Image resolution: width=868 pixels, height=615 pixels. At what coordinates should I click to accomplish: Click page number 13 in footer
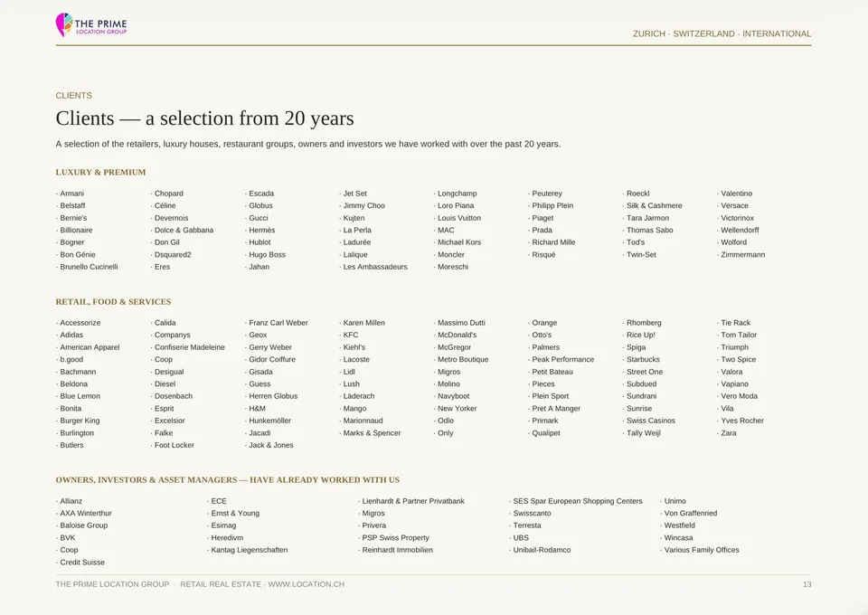807,584
